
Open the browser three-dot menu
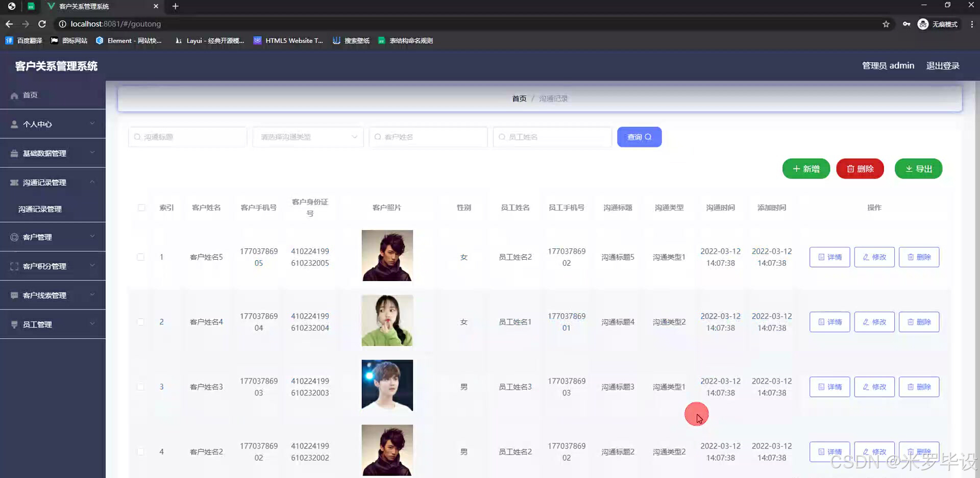[x=972, y=24]
